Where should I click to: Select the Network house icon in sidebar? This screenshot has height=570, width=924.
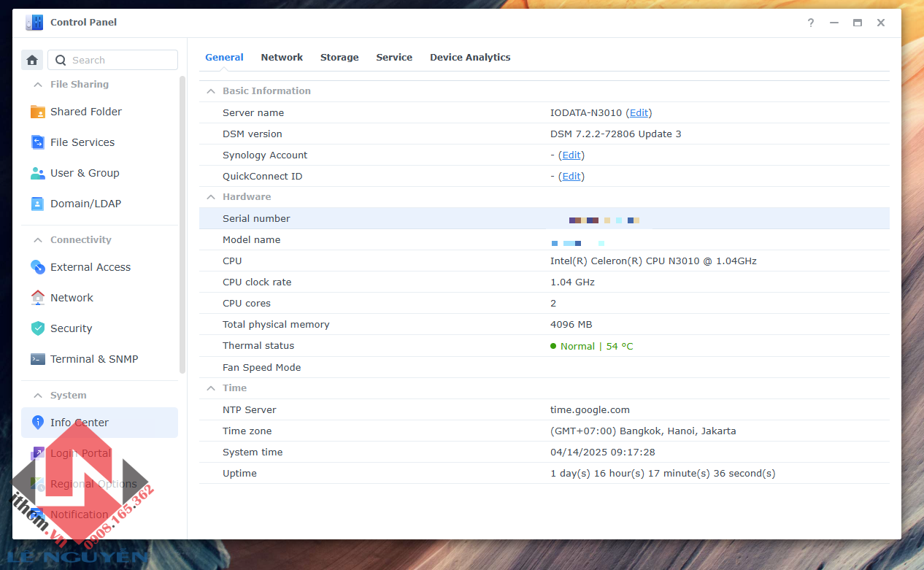[38, 298]
